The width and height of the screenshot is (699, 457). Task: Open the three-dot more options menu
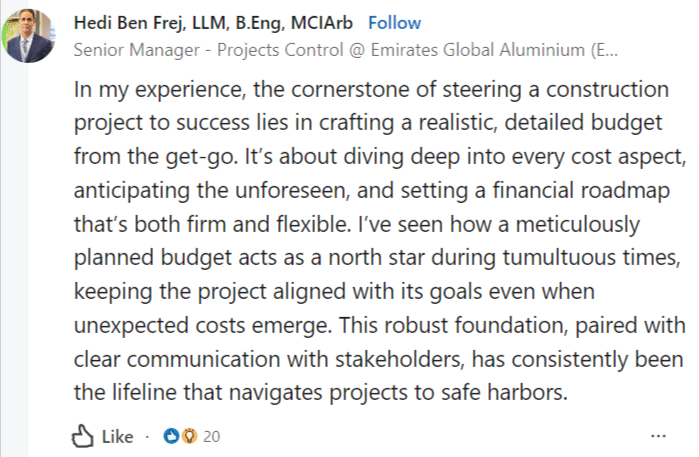click(659, 436)
